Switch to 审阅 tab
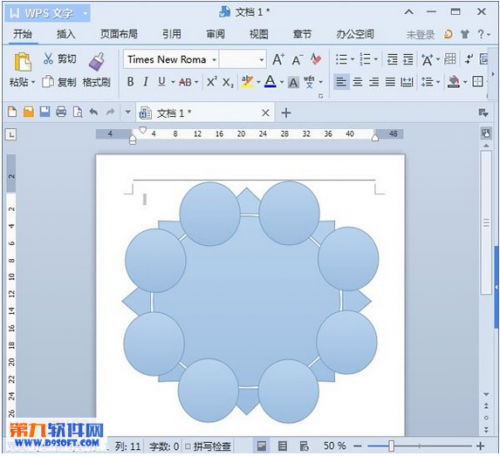500x456 pixels. click(x=215, y=34)
